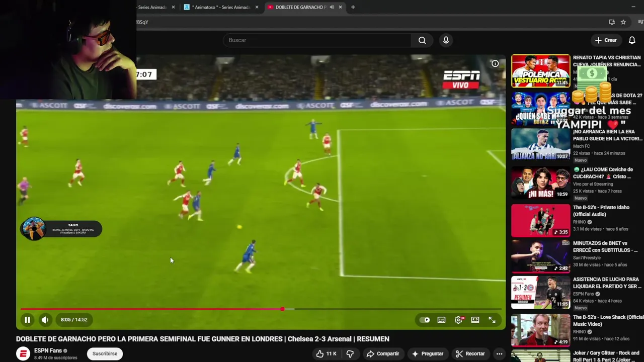
Task: Open the ESPN Fans channel avatar
Action: (x=23, y=354)
